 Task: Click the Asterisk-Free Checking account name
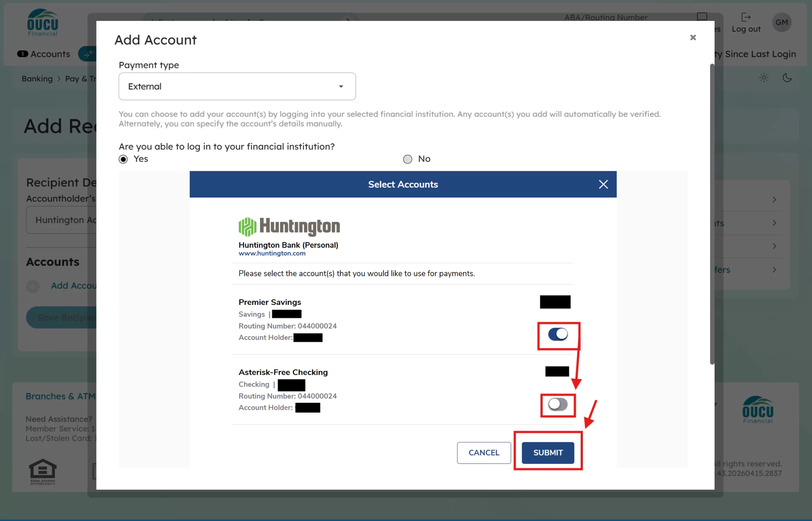[283, 372]
